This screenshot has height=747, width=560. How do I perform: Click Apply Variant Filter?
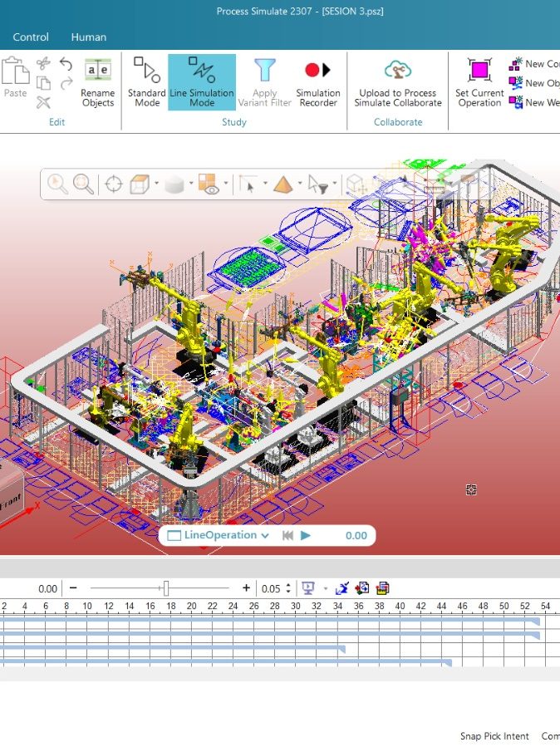coord(265,83)
